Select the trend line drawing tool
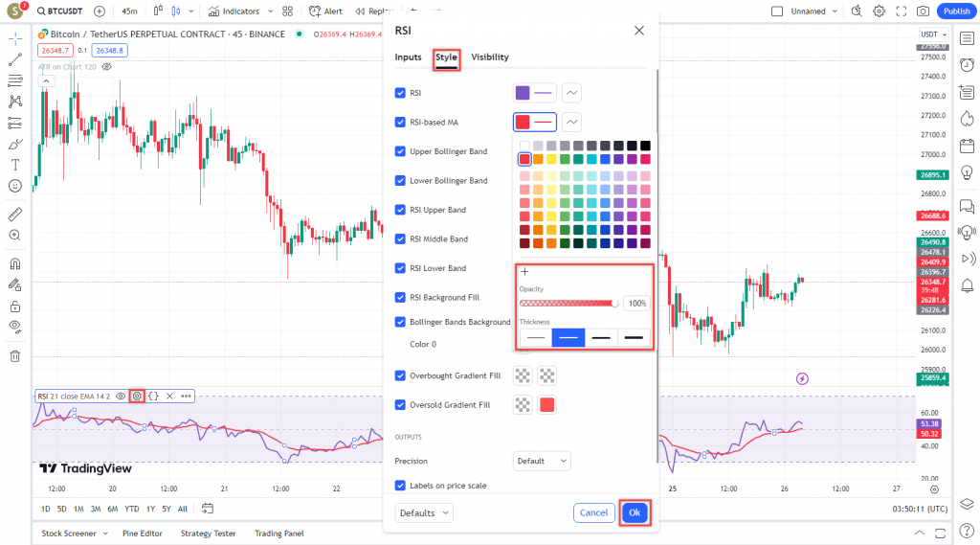The height and width of the screenshot is (545, 980). [15, 59]
